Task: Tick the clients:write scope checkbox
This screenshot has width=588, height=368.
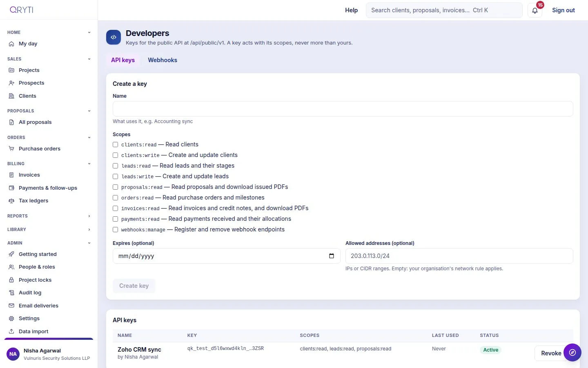Action: 116,155
